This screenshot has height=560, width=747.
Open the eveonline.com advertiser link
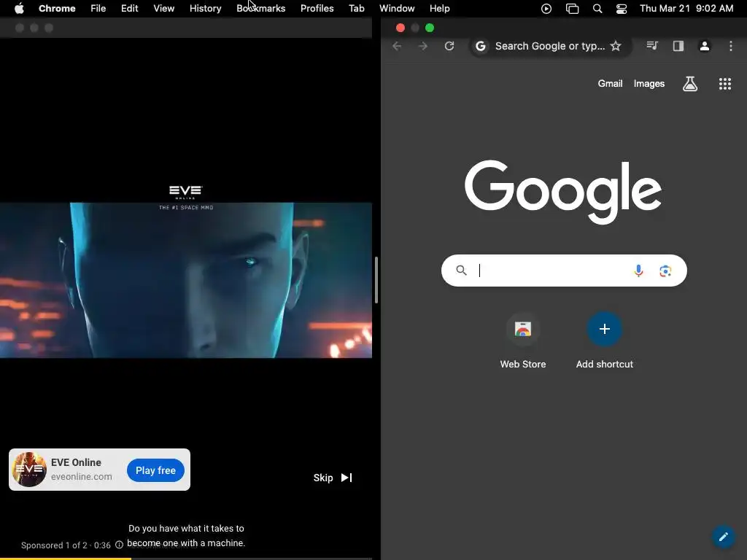pos(82,477)
